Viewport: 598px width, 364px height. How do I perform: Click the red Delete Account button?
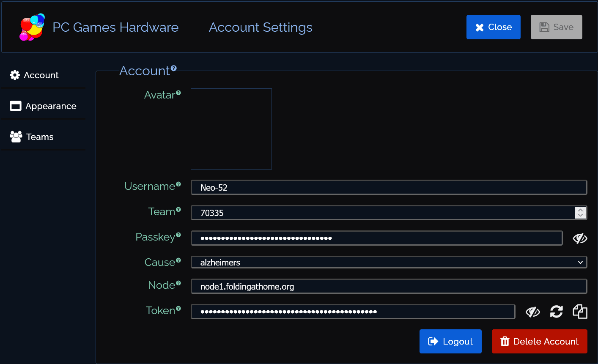click(539, 341)
